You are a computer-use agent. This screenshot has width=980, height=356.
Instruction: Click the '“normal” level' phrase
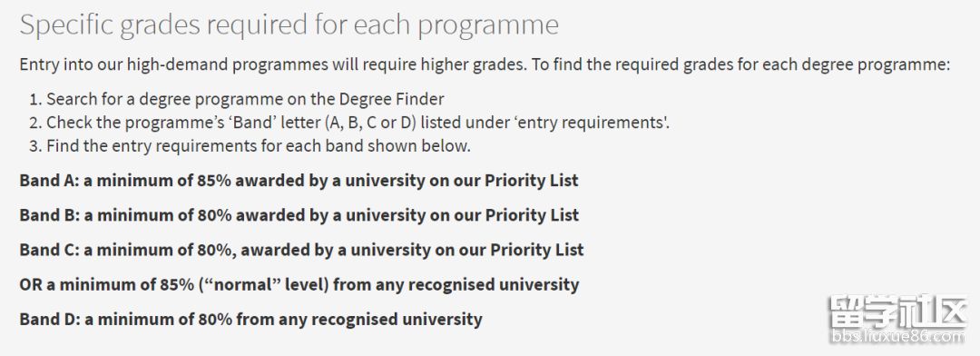pyautogui.click(x=264, y=284)
